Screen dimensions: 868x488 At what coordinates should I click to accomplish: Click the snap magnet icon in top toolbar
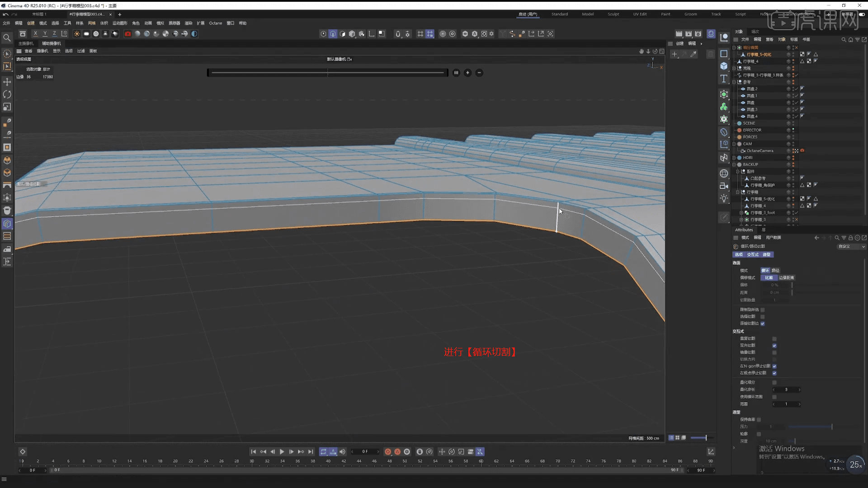coord(398,34)
